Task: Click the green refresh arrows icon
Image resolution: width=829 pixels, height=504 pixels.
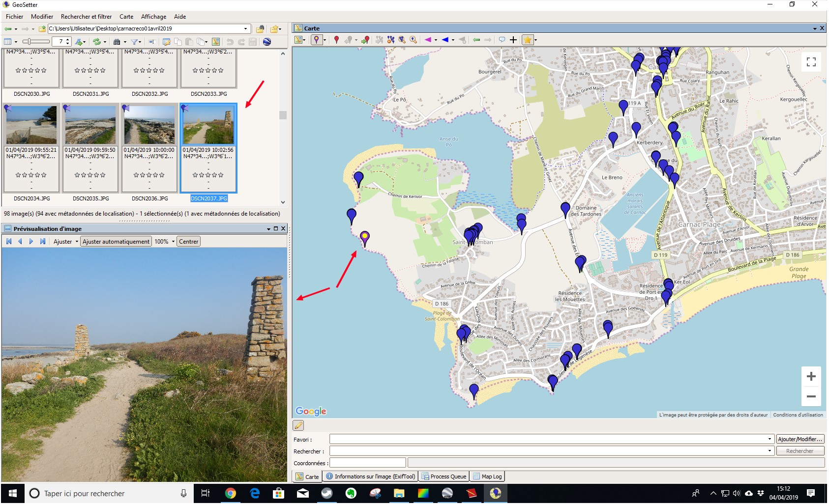Action: [x=97, y=42]
